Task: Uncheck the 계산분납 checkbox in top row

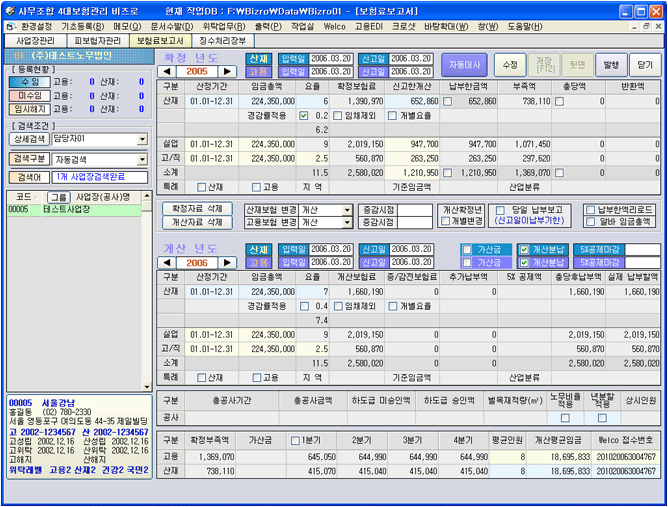Action: (525, 249)
